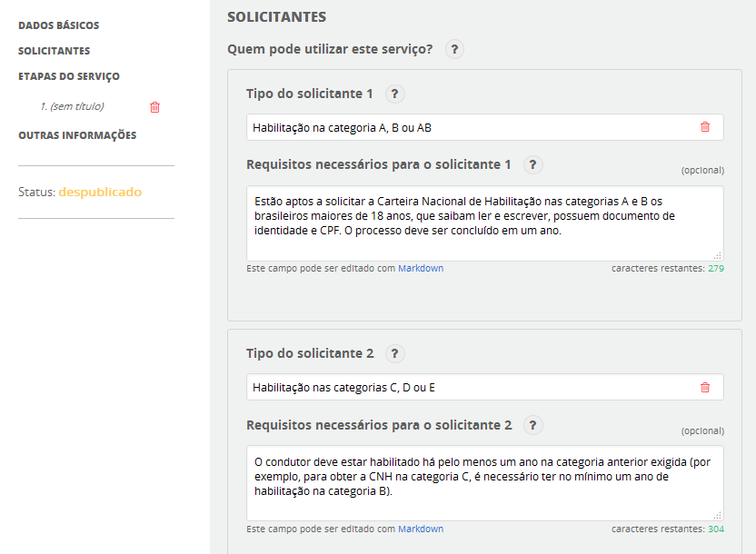This screenshot has height=554, width=756.
Task: Remove solicitante 'Habilitação nas categorias C, D ou E'
Action: pos(705,388)
